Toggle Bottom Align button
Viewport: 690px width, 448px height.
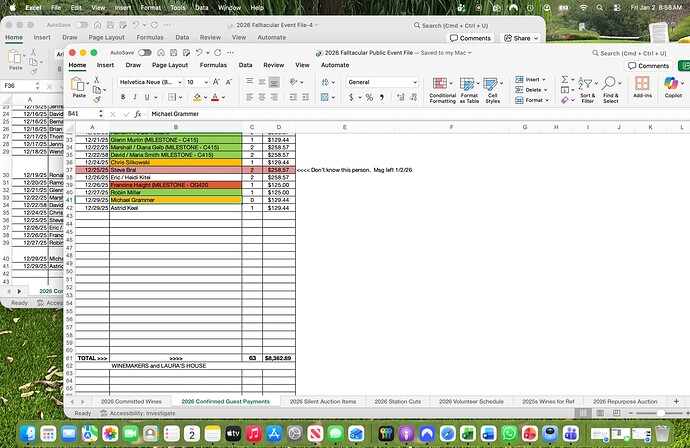click(x=274, y=82)
